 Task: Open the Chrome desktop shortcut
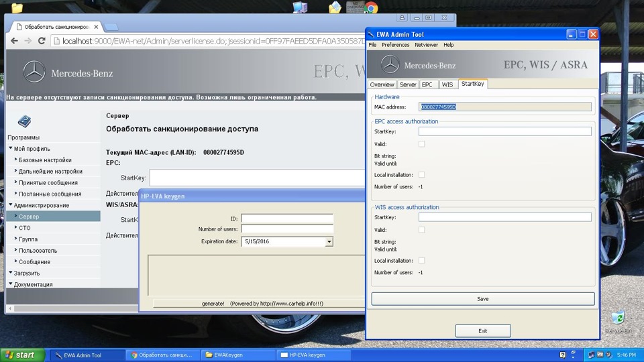click(371, 7)
